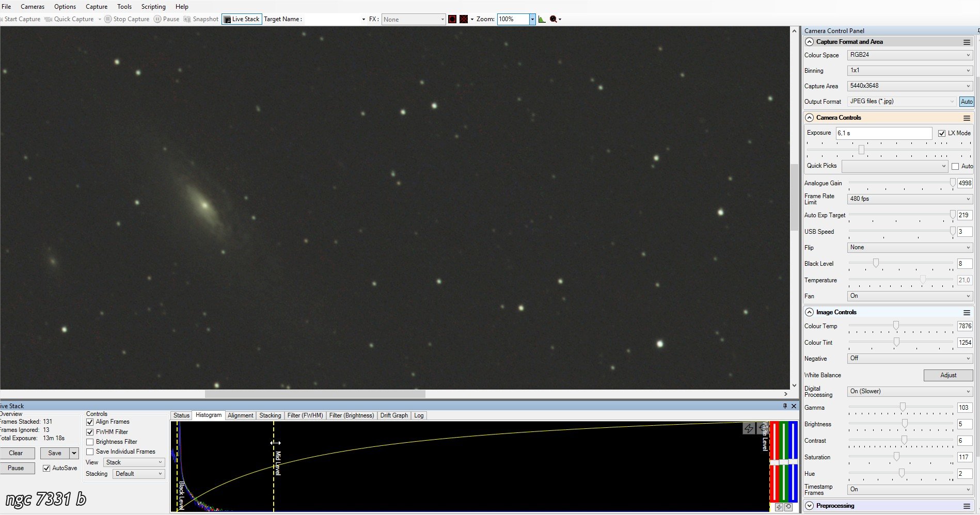Screen dimensions: 980x515
Task: Disable the FWHM Filter checkbox
Action: click(90, 432)
